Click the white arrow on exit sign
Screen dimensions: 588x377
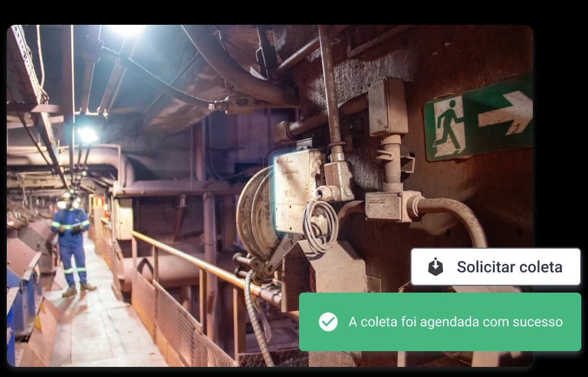click(x=504, y=113)
